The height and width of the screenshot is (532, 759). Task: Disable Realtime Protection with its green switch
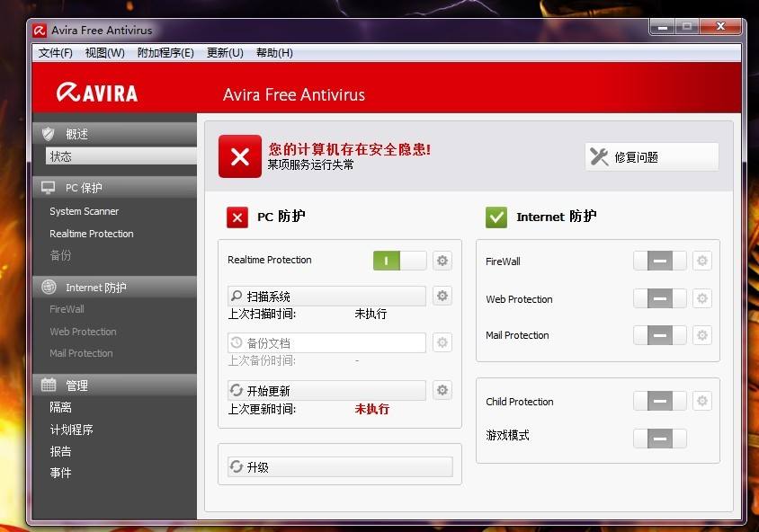[x=387, y=260]
